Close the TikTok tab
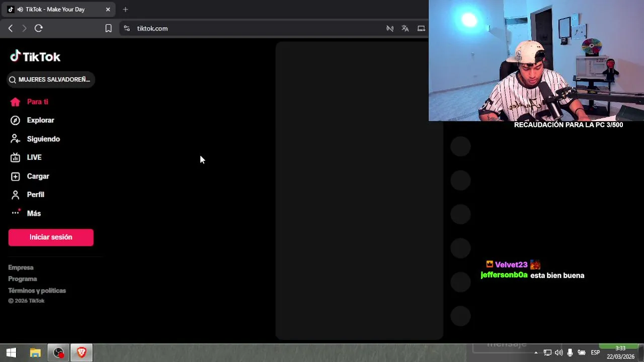Image resolution: width=644 pixels, height=362 pixels. point(108,10)
